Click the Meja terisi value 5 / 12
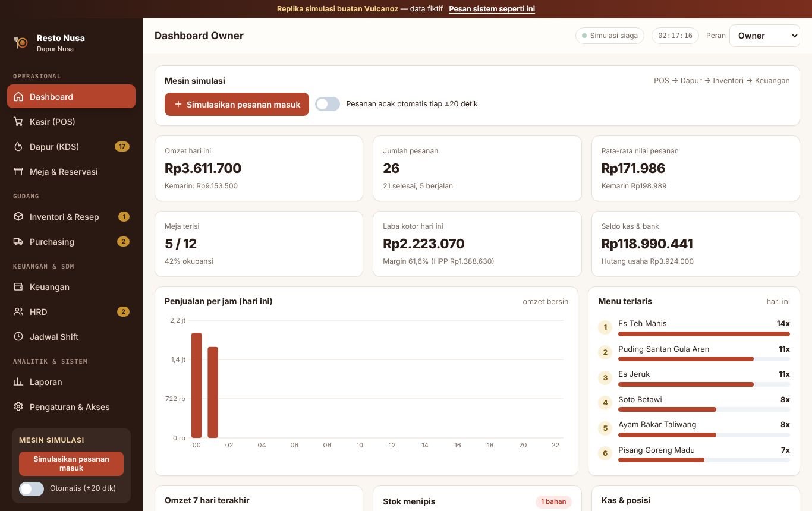Image resolution: width=812 pixels, height=511 pixels. 181,244
